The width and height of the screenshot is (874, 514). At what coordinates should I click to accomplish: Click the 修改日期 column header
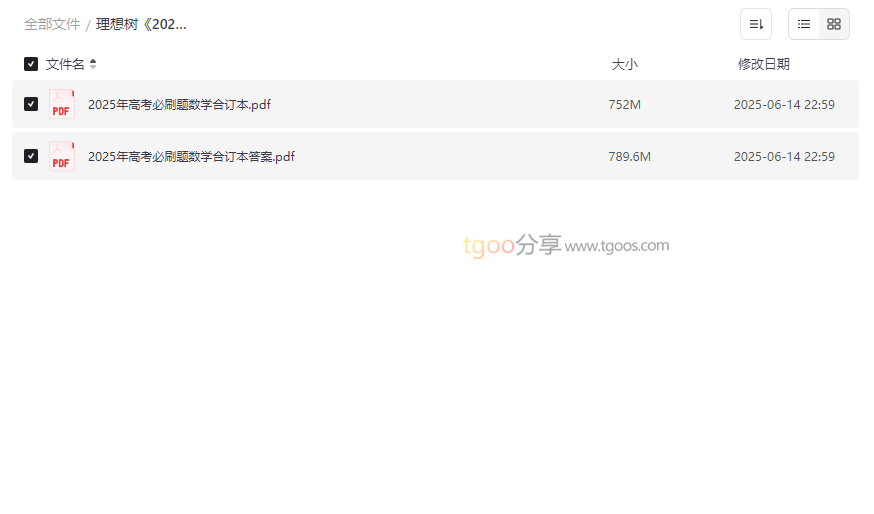[764, 64]
